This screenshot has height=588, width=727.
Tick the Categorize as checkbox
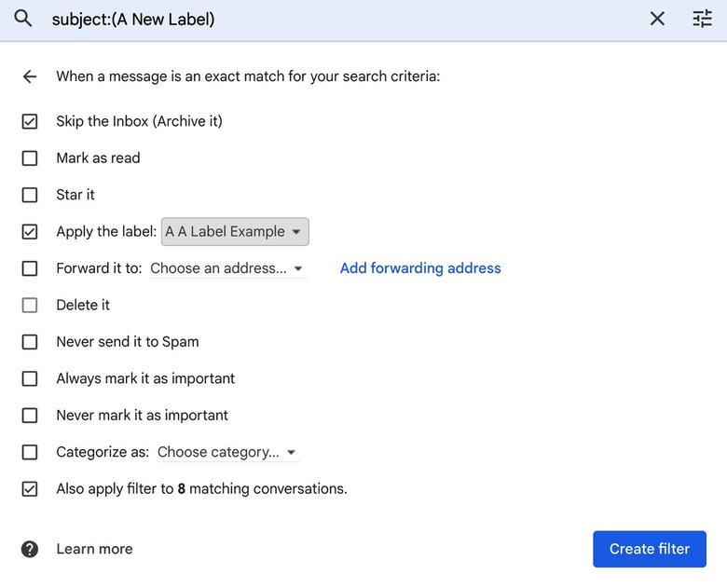pyautogui.click(x=30, y=452)
